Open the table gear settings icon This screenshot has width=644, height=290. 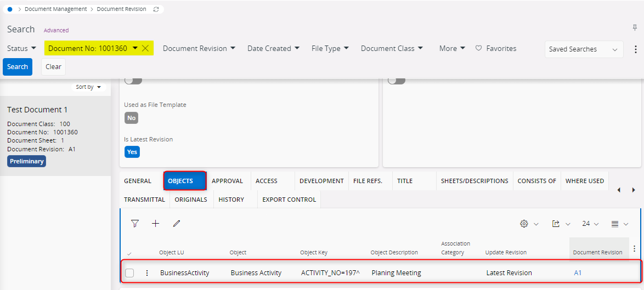pos(524,224)
